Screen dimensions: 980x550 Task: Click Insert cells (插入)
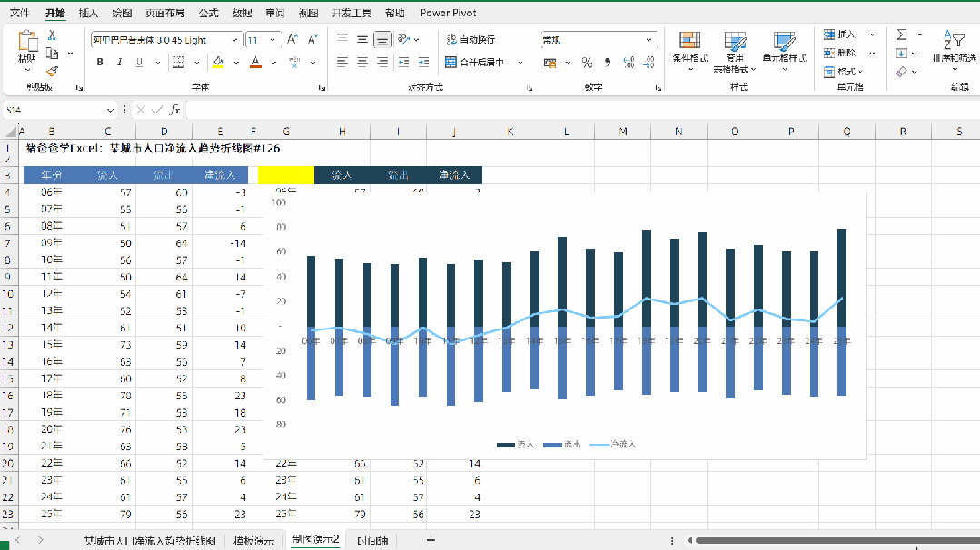841,34
